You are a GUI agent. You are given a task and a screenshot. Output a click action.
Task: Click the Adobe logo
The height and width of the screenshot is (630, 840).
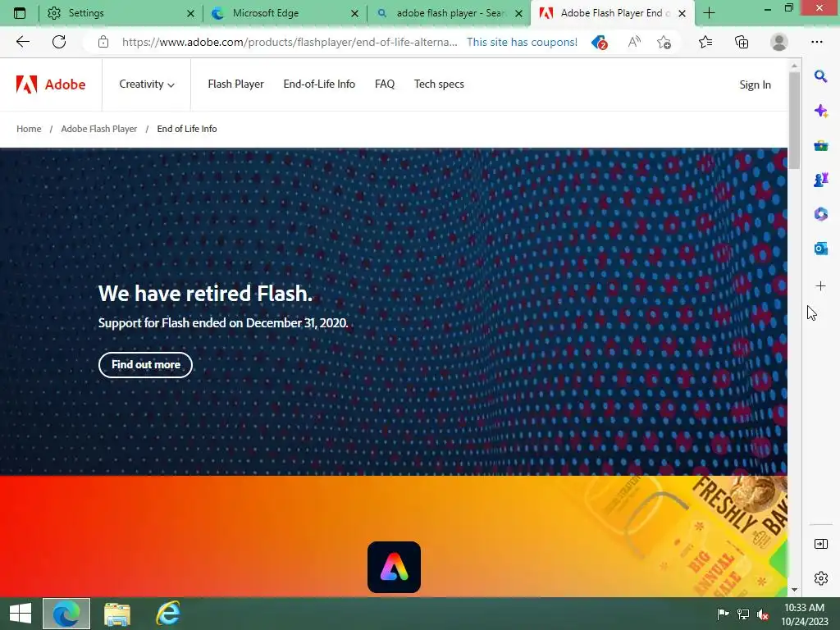[51, 84]
